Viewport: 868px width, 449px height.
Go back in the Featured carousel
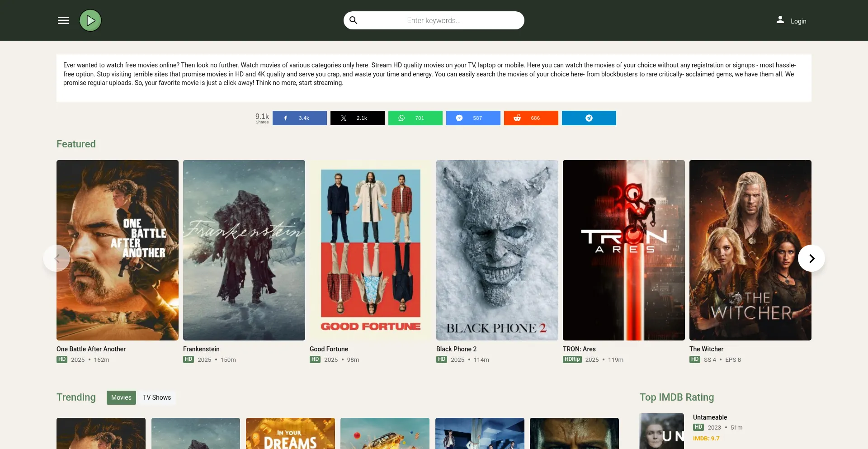tap(57, 258)
